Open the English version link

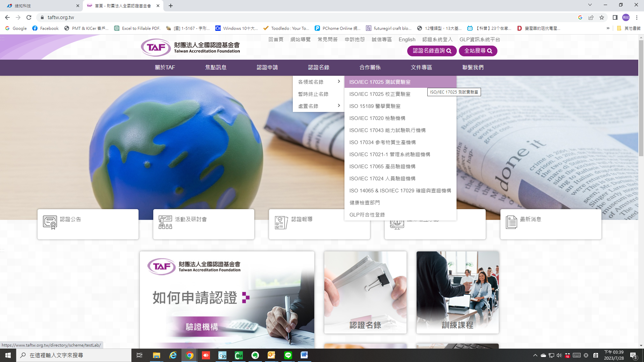point(407,40)
